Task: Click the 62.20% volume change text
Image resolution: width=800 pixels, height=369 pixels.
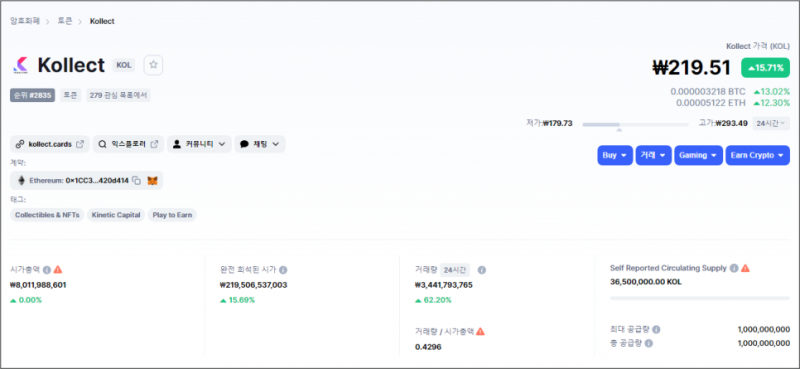Action: tap(434, 300)
